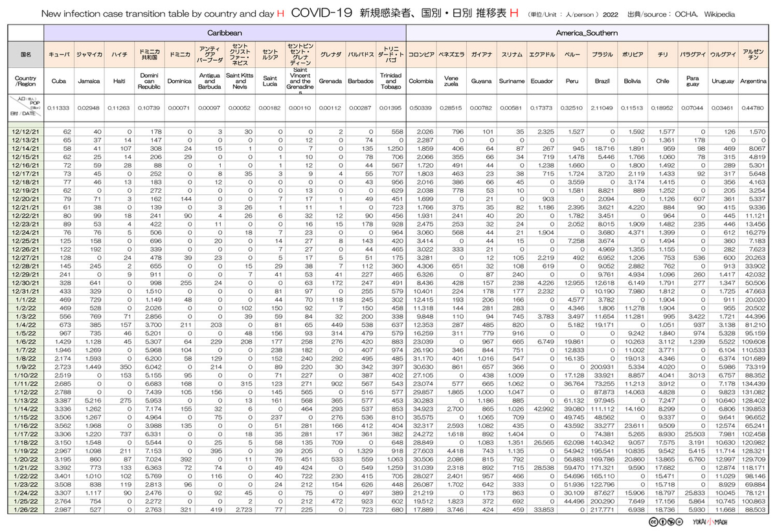Click the Haiti country label
The image size is (777, 532).
pos(119,82)
